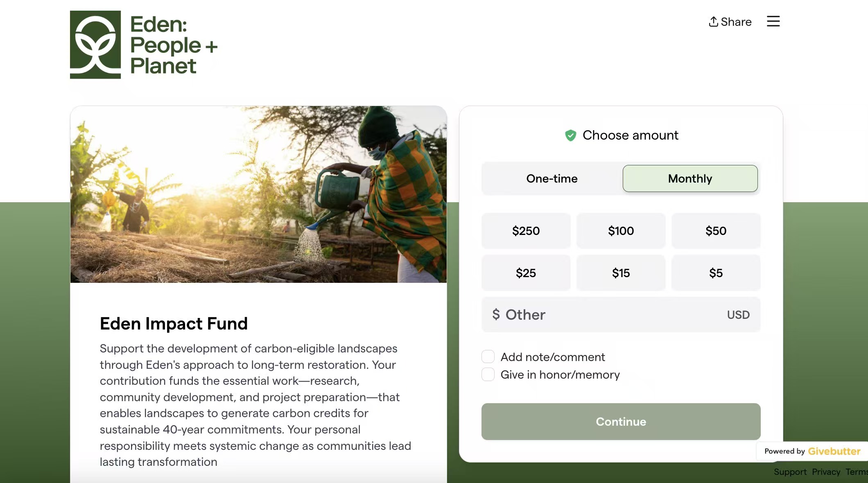Viewport: 868px width, 483px height.
Task: Choose the $25 donation amount
Action: [x=526, y=273]
